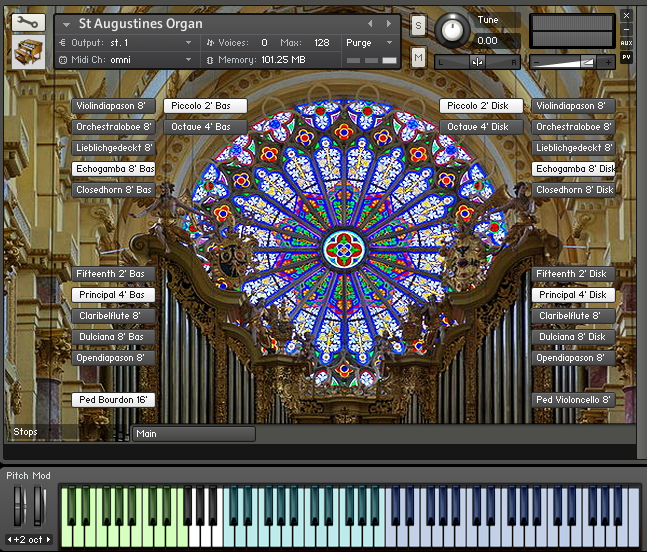Go to next instrument preset arrow
The image size is (647, 552).
coord(389,24)
